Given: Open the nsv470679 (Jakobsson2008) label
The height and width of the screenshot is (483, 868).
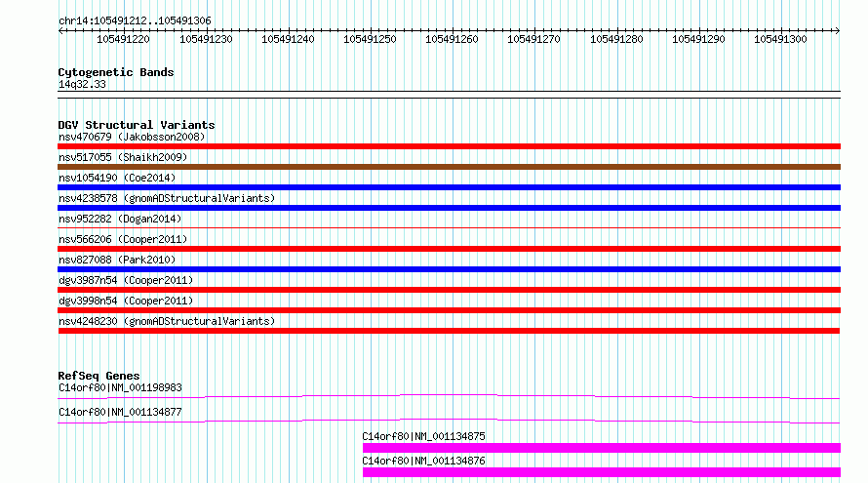Looking at the screenshot, I should tap(132, 137).
